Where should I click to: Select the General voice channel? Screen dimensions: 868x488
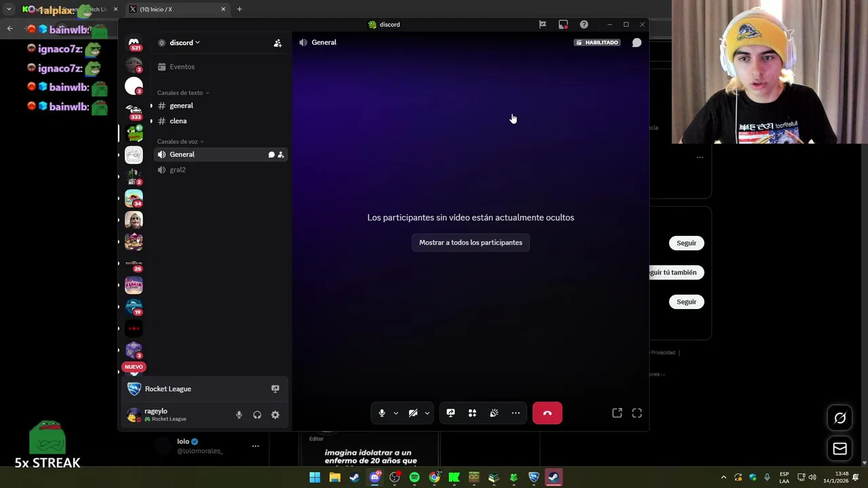(x=221, y=155)
